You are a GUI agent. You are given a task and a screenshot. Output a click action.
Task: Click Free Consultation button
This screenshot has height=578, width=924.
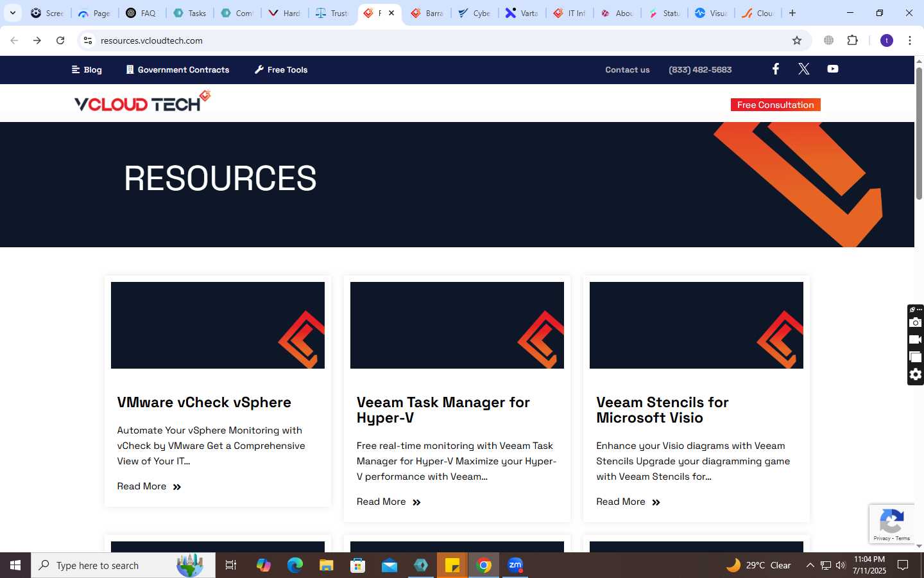(x=775, y=105)
